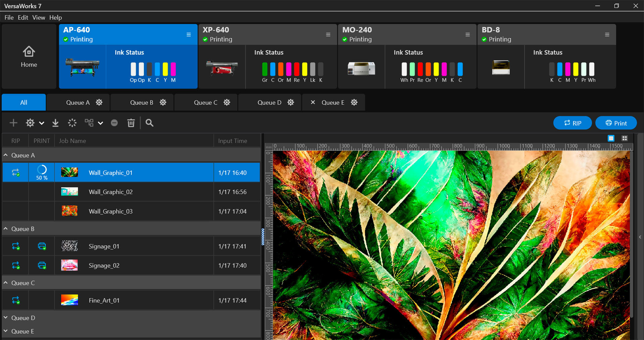Viewport: 644px width, 340px height.
Task: Toggle RIP status for Fine_Art_01
Action: [16, 300]
